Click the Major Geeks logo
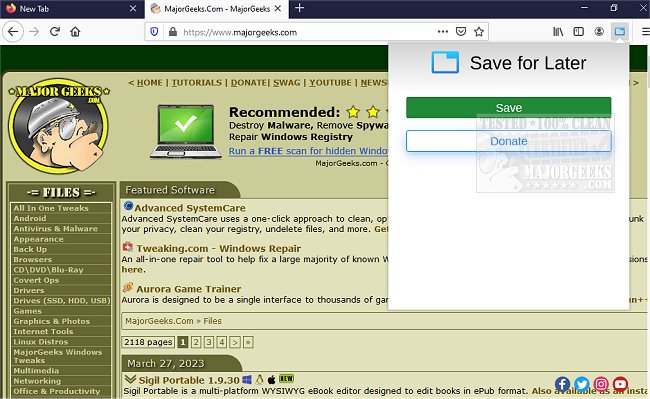 pos(58,126)
